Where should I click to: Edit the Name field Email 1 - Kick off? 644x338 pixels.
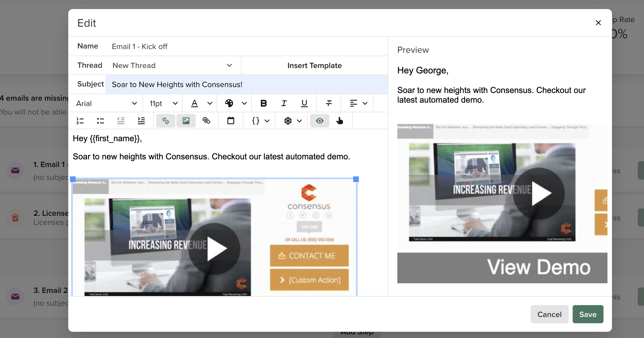click(x=246, y=47)
